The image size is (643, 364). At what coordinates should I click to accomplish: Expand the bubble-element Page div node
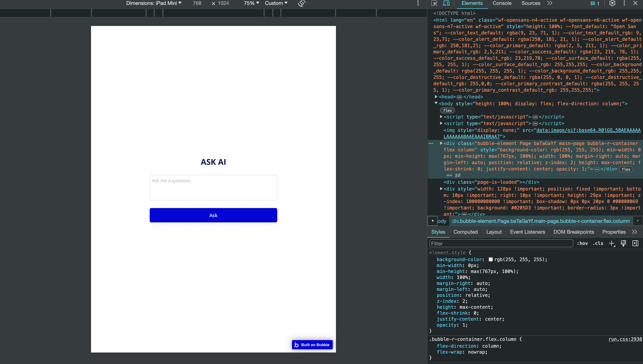pyautogui.click(x=441, y=143)
